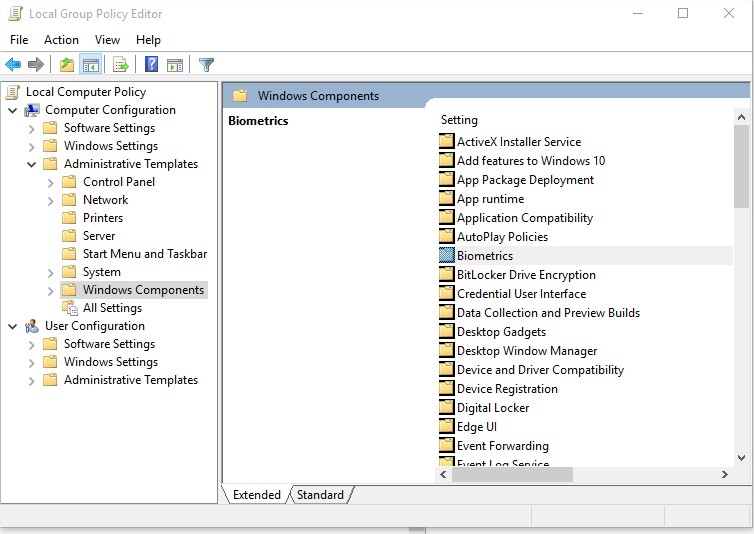Click the Export List toolbar icon

121,64
